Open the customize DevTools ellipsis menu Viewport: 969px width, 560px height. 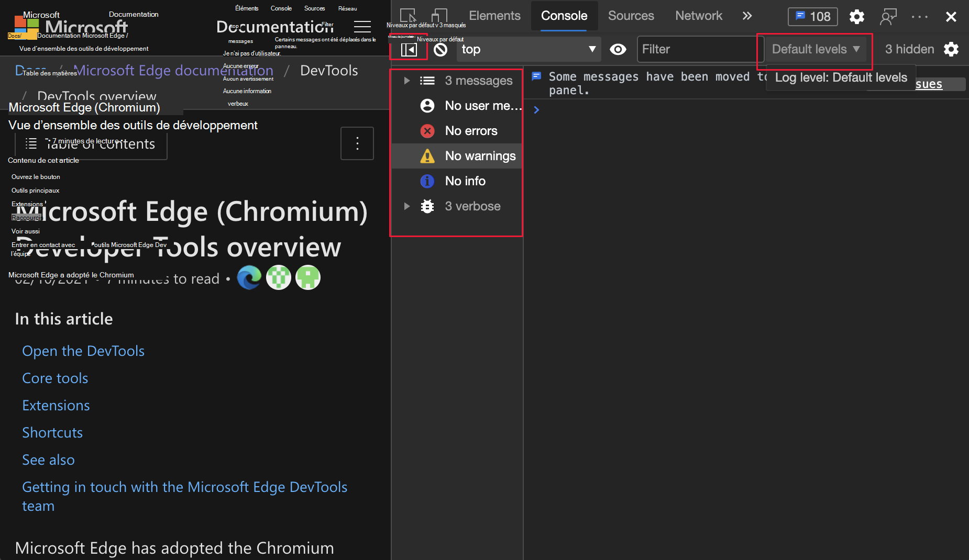click(x=920, y=17)
